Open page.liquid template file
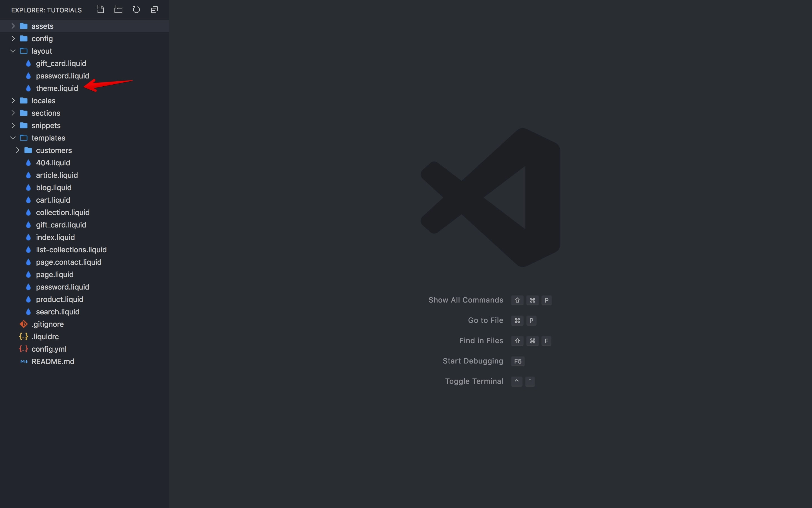Screen dimensions: 812x508 [55, 275]
